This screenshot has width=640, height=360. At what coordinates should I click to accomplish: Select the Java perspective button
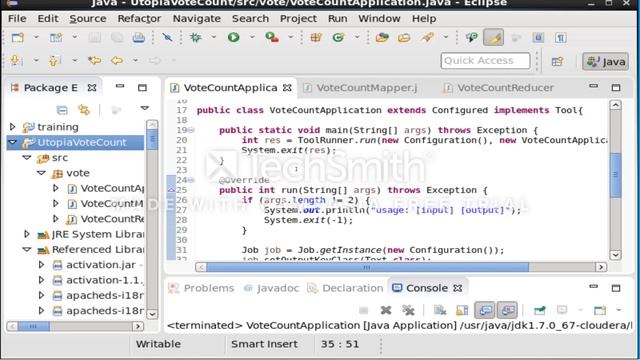pyautogui.click(x=605, y=61)
